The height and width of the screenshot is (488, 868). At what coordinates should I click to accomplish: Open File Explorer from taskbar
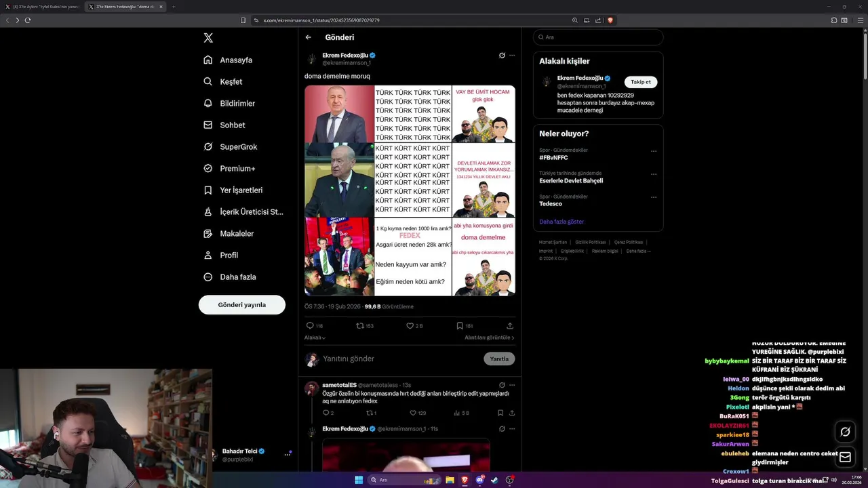[x=450, y=480]
